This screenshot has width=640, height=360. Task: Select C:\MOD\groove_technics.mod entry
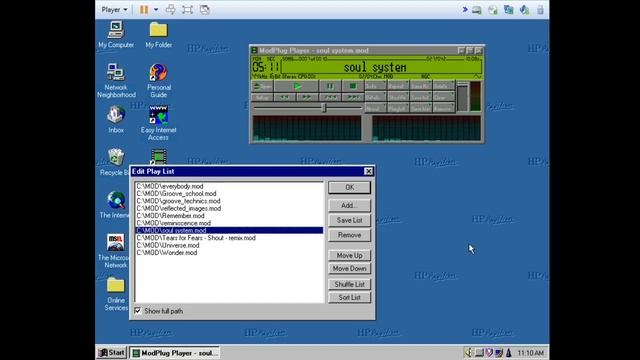(x=229, y=201)
